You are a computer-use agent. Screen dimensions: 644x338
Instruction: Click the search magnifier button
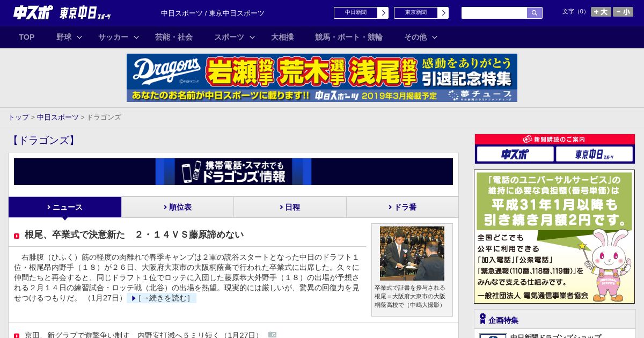pos(535,13)
